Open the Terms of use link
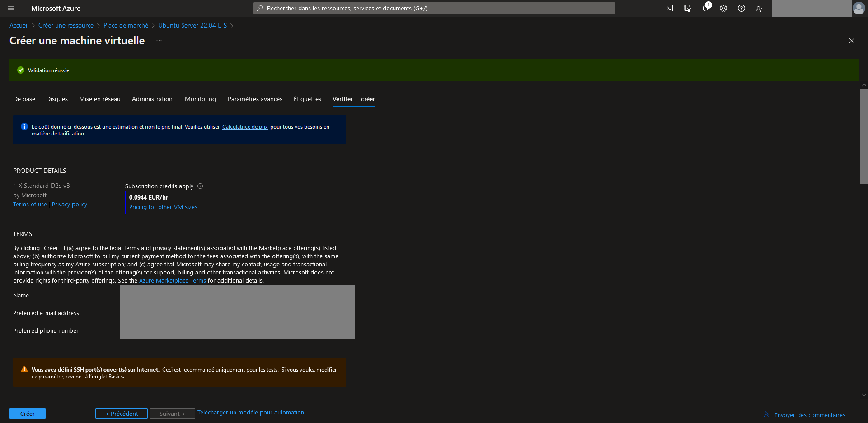The height and width of the screenshot is (423, 868). coord(30,205)
